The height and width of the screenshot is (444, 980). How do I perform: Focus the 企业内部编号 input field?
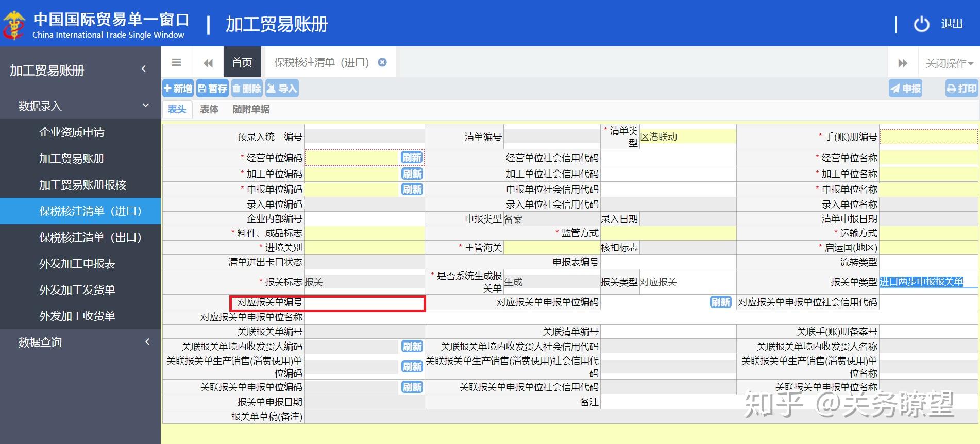364,218
